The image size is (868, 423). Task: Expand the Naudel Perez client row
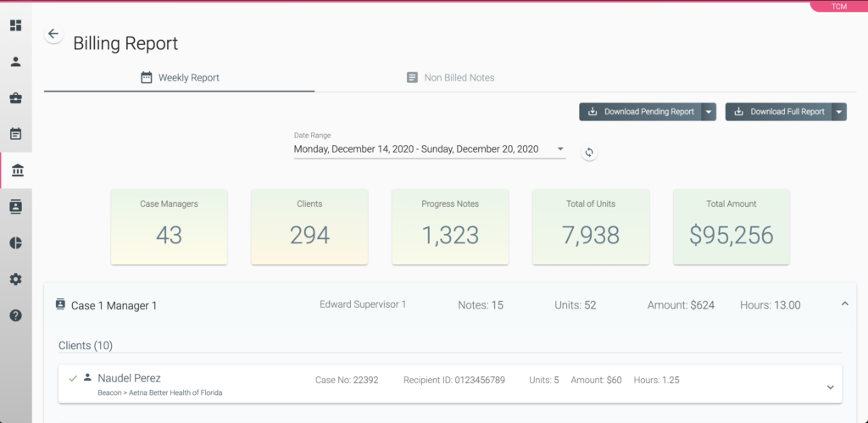(x=829, y=387)
